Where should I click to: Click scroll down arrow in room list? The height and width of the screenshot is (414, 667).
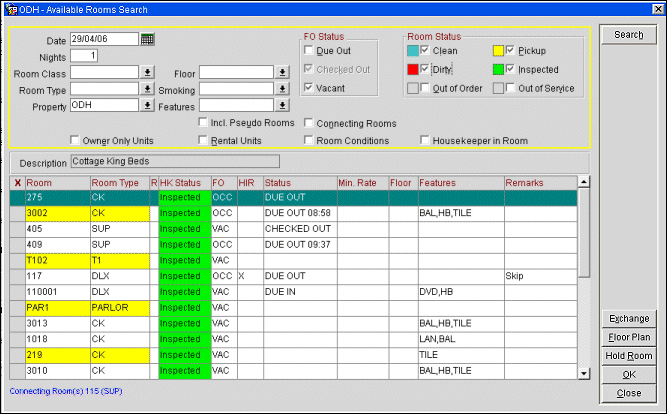click(584, 373)
